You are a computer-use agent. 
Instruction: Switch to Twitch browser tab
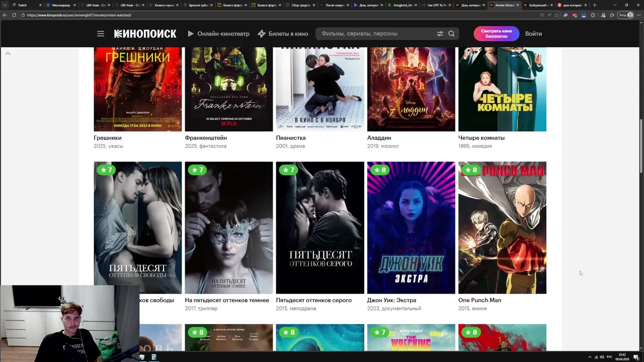pos(26,5)
